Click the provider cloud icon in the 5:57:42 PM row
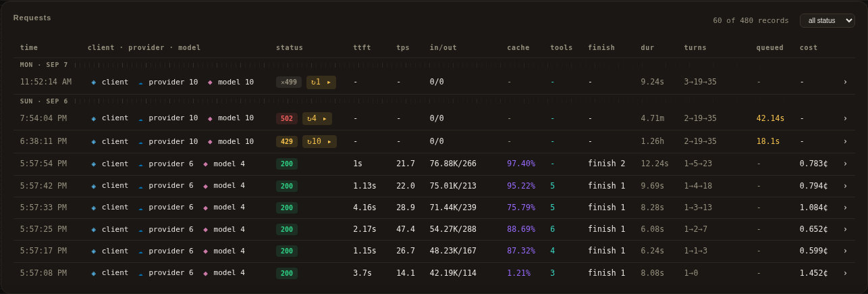Viewport: 868px width, 294px height. click(x=140, y=186)
